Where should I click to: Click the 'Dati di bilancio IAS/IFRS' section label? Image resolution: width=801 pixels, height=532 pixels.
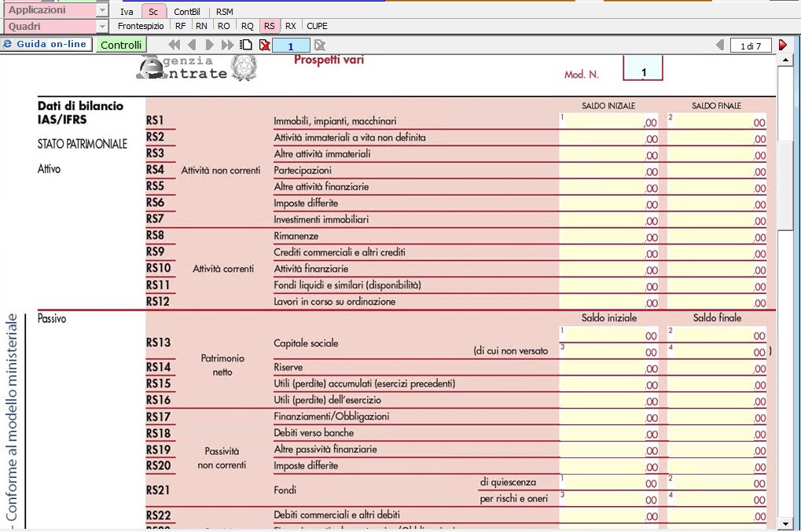pos(80,112)
